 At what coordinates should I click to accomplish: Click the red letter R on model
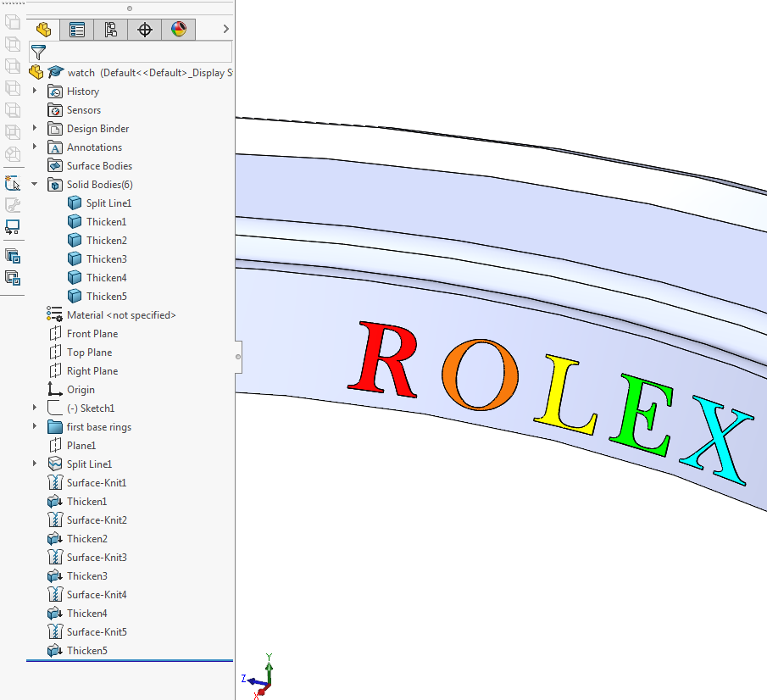tap(383, 359)
